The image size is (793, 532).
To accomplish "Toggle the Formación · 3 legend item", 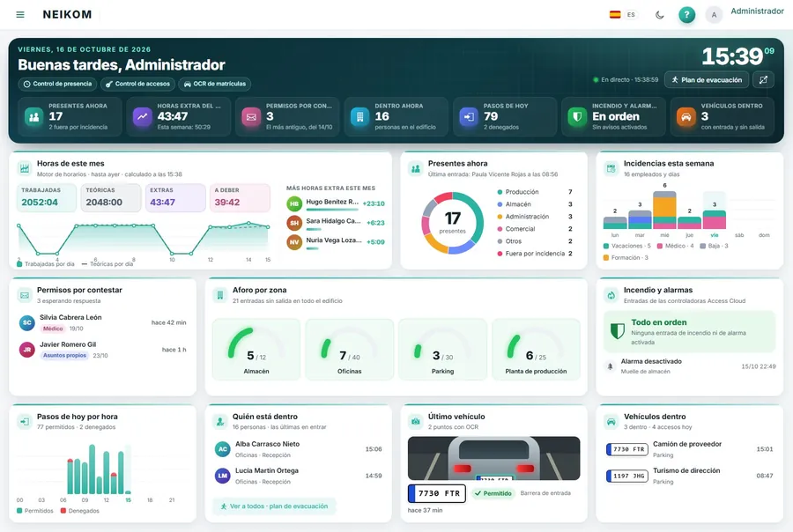I will pyautogui.click(x=626, y=258).
